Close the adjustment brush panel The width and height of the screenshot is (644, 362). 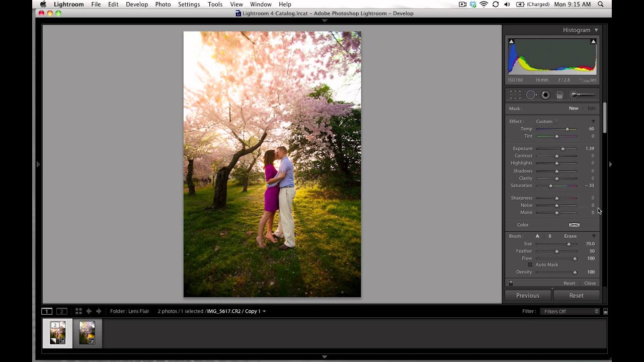tap(590, 283)
